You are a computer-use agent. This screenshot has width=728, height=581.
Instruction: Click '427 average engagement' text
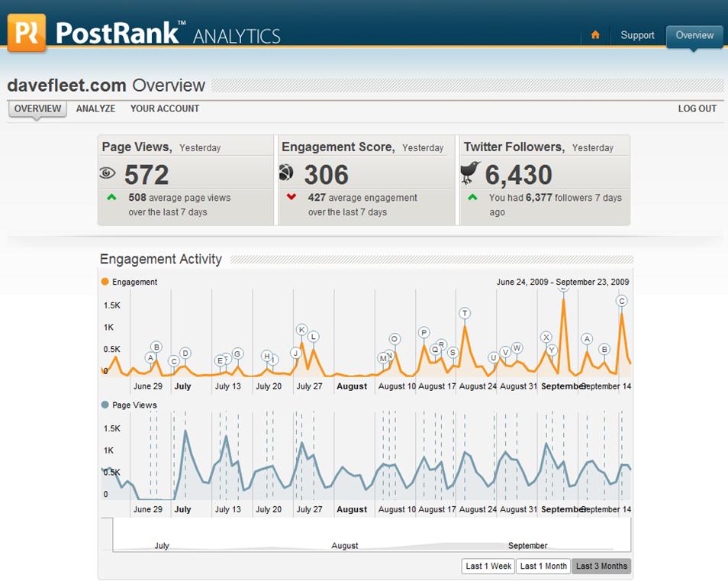[x=362, y=198]
